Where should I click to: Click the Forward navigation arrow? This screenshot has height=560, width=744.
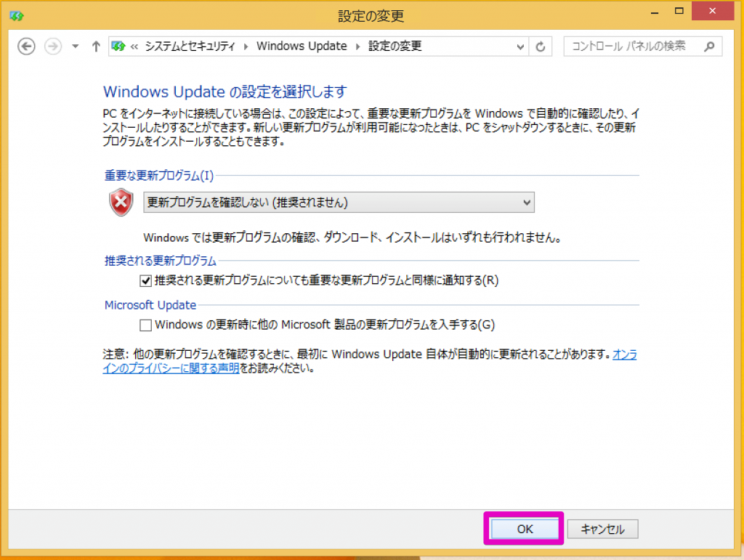tap(52, 46)
